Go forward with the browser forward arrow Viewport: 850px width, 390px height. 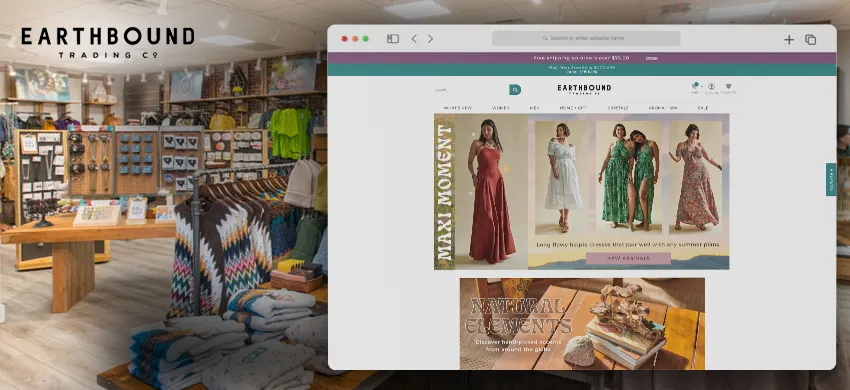click(x=430, y=39)
